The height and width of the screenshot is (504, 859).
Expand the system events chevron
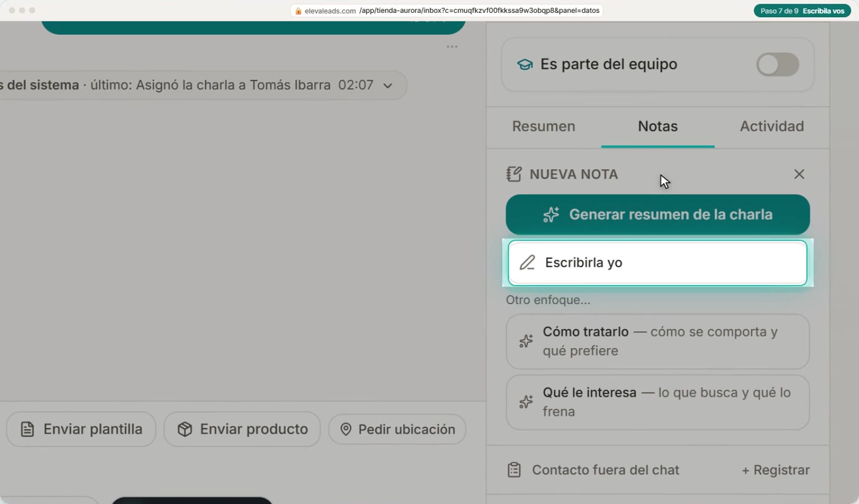(388, 86)
